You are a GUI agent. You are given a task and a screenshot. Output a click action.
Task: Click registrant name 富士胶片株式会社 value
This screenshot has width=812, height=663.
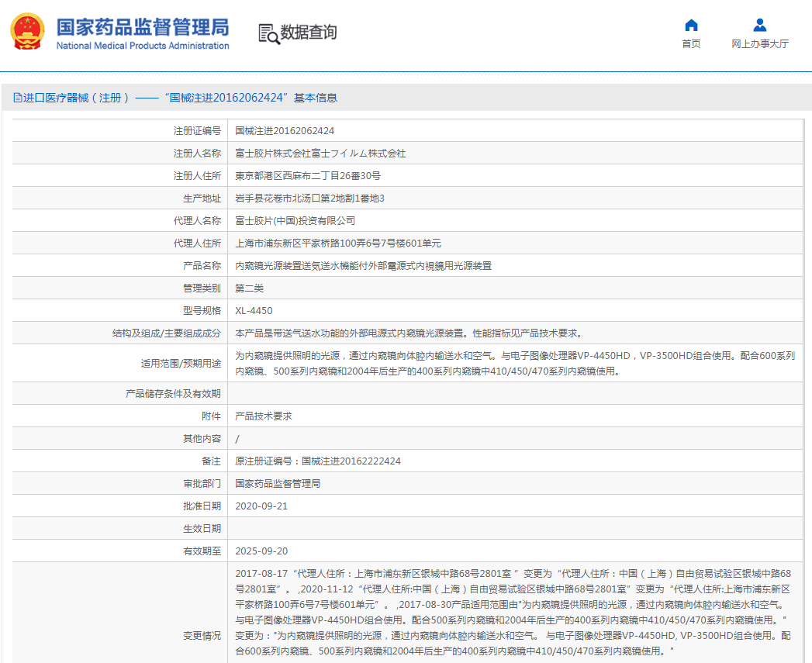coord(320,154)
